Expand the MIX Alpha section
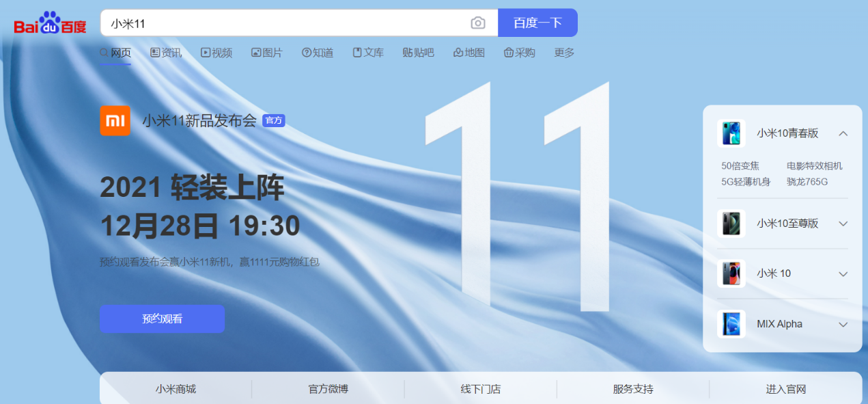 [843, 324]
